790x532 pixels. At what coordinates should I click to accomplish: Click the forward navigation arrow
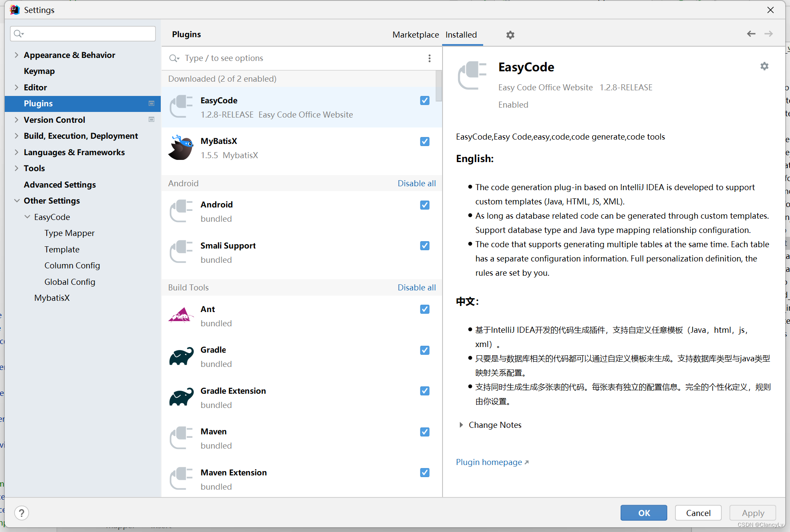click(768, 34)
